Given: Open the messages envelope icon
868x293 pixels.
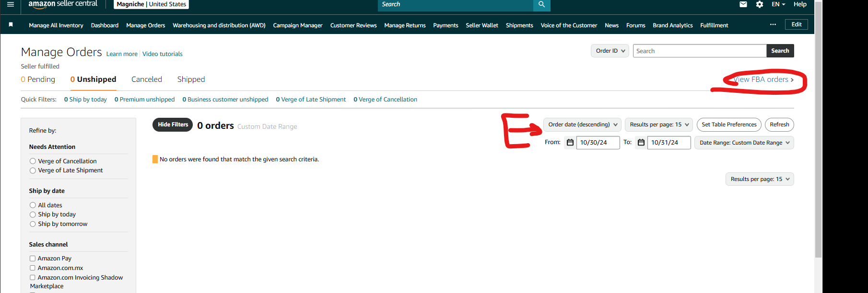Looking at the screenshot, I should (x=743, y=4).
